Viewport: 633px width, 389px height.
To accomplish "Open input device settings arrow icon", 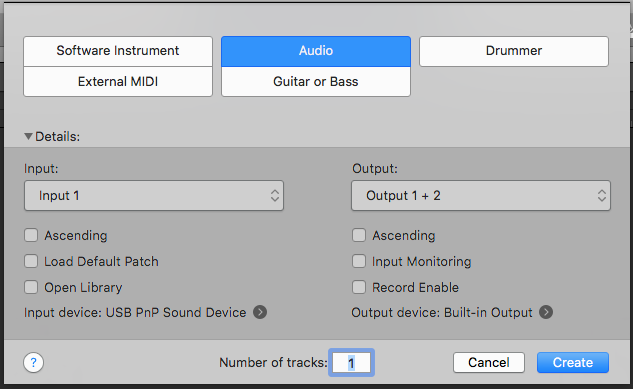I will pyautogui.click(x=260, y=312).
